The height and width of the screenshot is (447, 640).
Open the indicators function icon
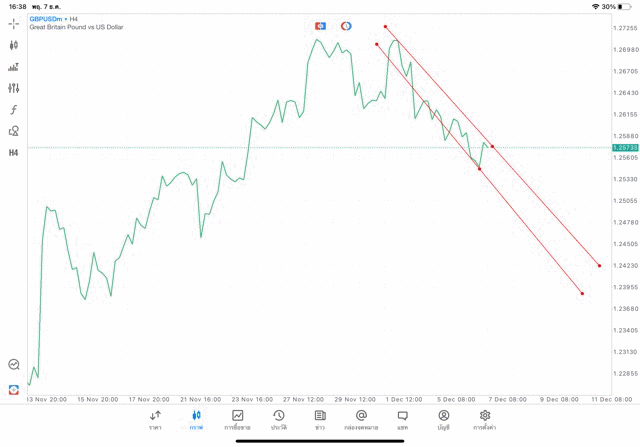pos(14,110)
